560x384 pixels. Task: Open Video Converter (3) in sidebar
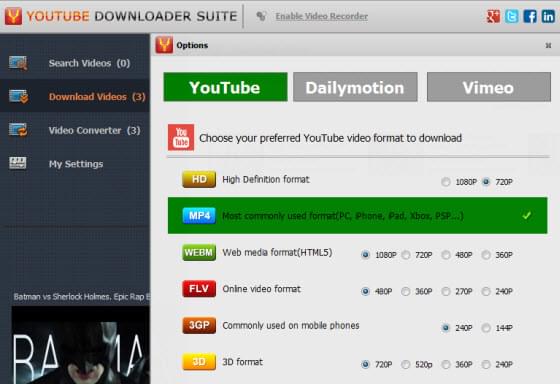click(x=75, y=130)
